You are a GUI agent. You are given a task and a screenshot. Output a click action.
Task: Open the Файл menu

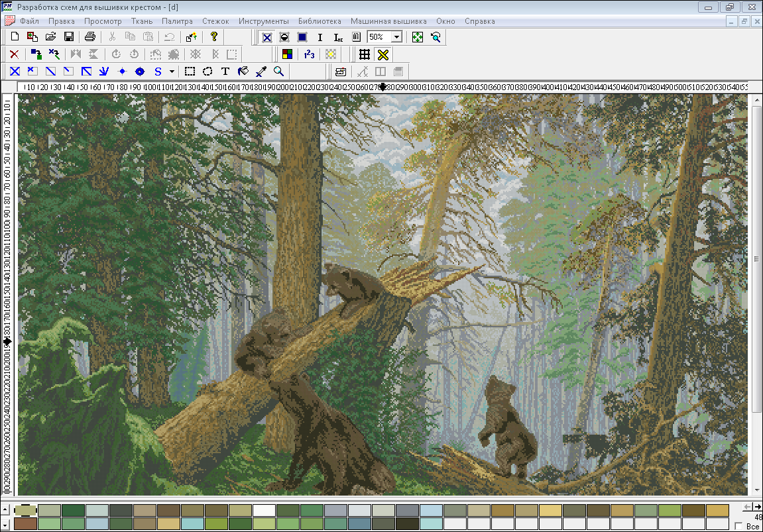[x=29, y=21]
